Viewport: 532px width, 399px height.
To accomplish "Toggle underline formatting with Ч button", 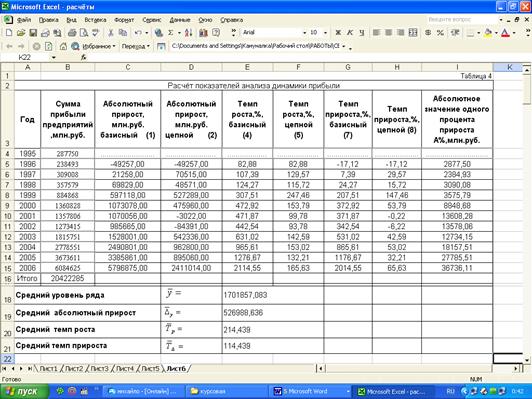I will coord(362,33).
